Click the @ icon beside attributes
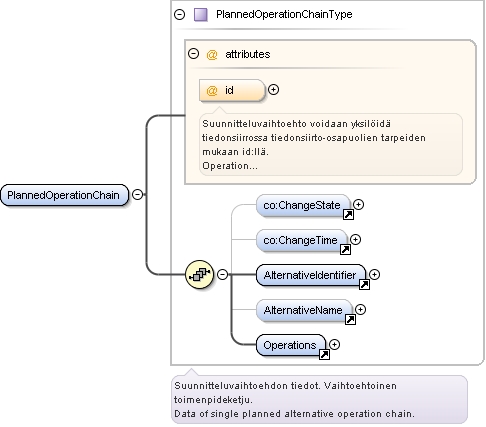The height and width of the screenshot is (427, 486). (212, 55)
